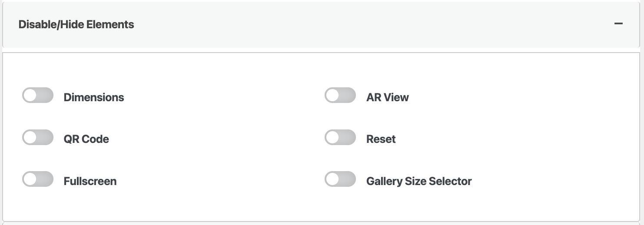Click the AR View label text
This screenshot has width=644, height=225.
(387, 97)
